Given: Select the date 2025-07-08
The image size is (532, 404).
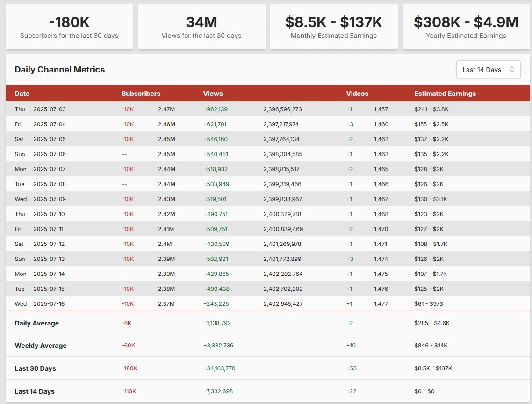Looking at the screenshot, I should pyautogui.click(x=50, y=184).
